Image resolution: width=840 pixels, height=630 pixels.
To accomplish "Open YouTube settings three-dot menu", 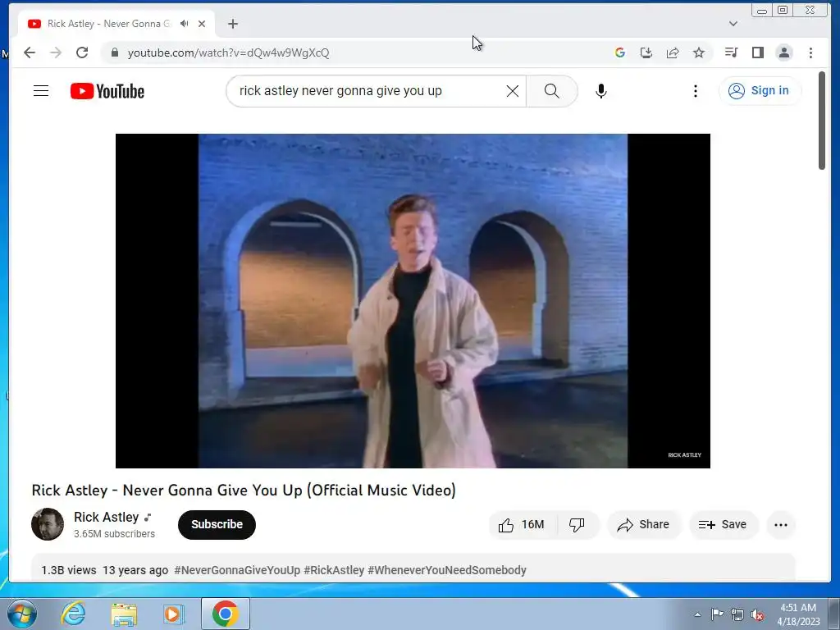I will coord(696,91).
